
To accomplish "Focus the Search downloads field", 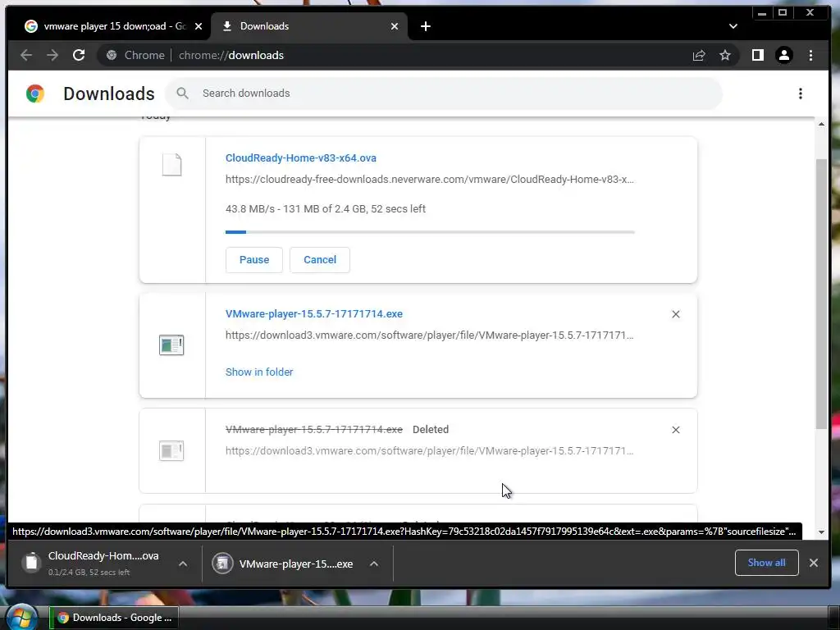I will (x=444, y=94).
